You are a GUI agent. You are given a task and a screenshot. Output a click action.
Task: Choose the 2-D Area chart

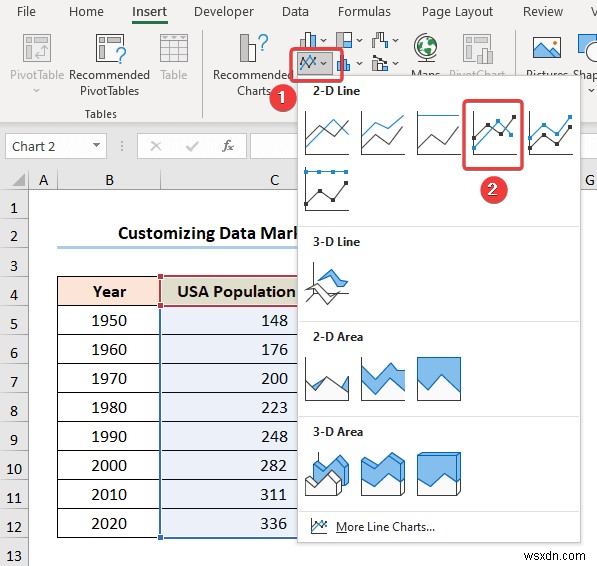(327, 378)
